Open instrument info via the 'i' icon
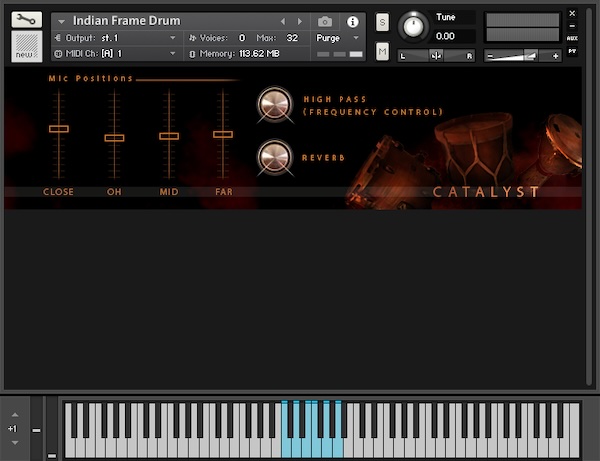This screenshot has width=600, height=461. point(352,21)
